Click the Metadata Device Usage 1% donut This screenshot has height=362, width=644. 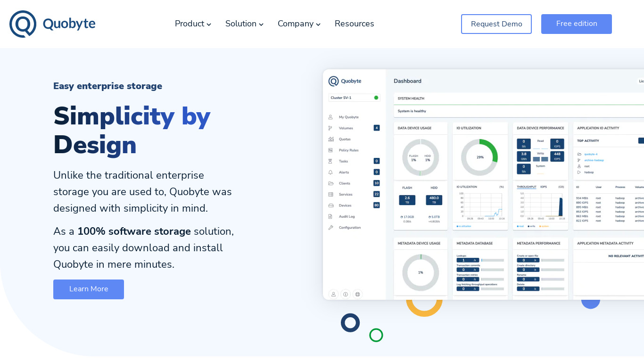click(421, 272)
